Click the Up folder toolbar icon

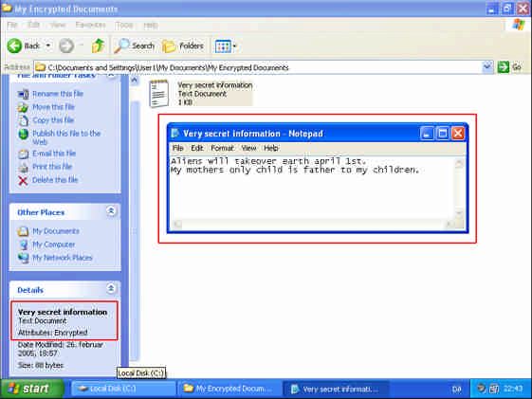pyautogui.click(x=98, y=45)
